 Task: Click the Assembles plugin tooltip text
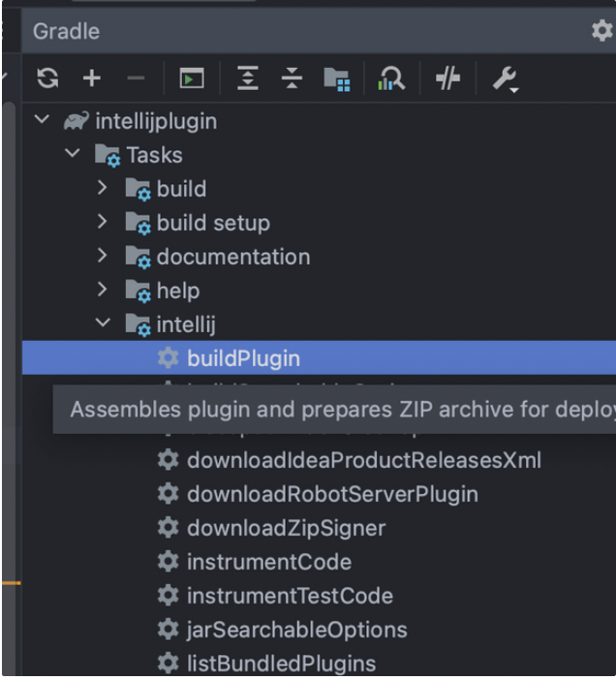click(x=343, y=410)
